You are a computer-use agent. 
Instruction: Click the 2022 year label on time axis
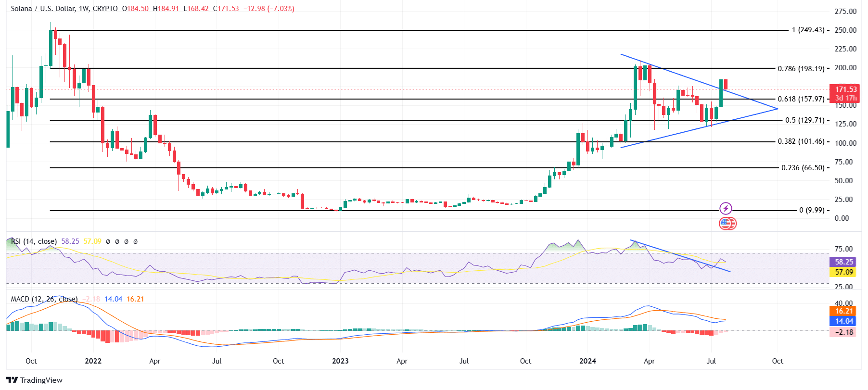pos(93,361)
